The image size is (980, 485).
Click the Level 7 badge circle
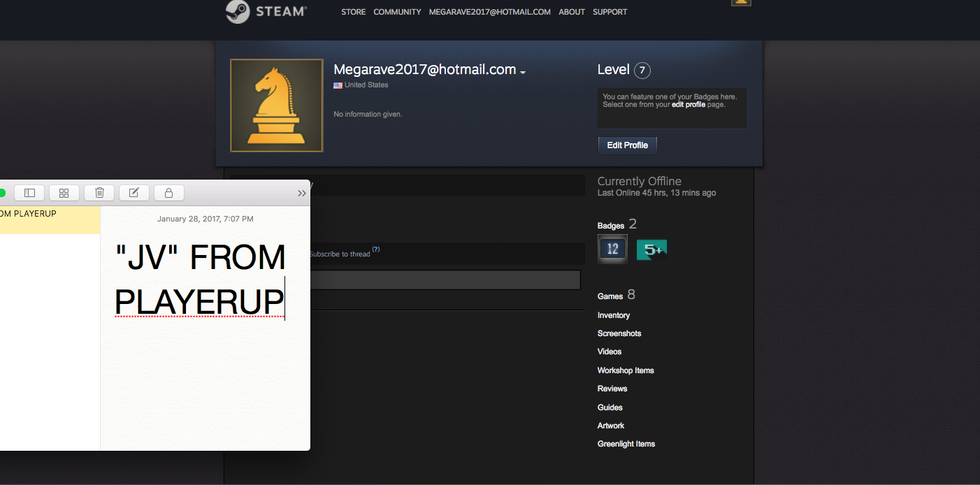point(642,70)
